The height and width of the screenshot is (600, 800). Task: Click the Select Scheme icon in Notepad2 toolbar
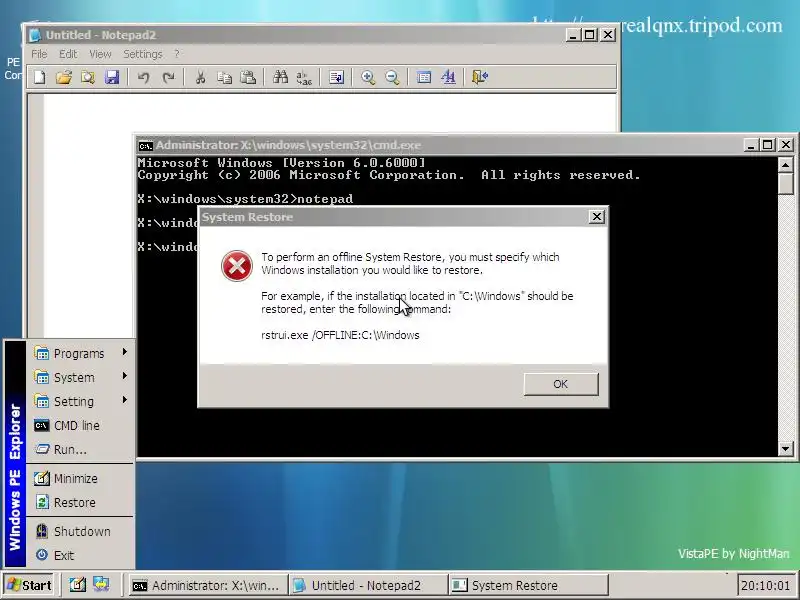pyautogui.click(x=424, y=77)
